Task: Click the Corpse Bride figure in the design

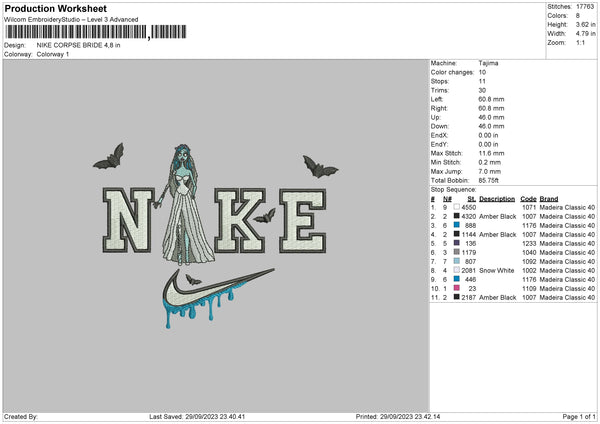Action: [x=184, y=205]
